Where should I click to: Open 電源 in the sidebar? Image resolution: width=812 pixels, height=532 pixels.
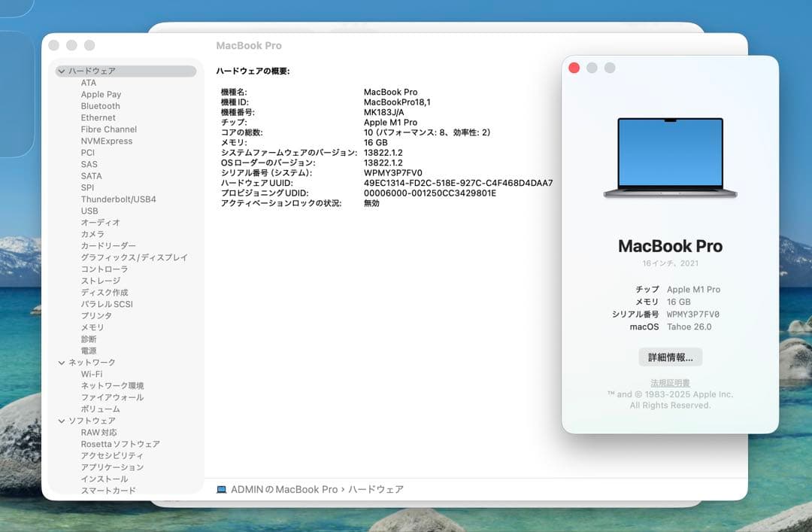pyautogui.click(x=89, y=351)
